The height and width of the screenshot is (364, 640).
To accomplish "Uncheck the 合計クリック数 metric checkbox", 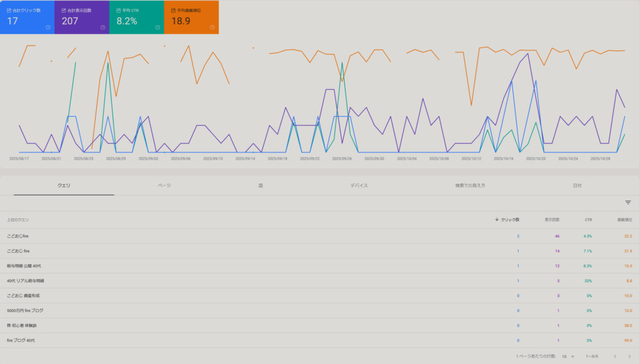I will point(9,11).
